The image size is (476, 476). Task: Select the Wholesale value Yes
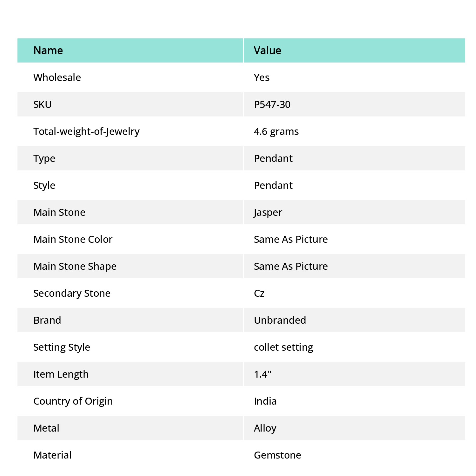(261, 77)
